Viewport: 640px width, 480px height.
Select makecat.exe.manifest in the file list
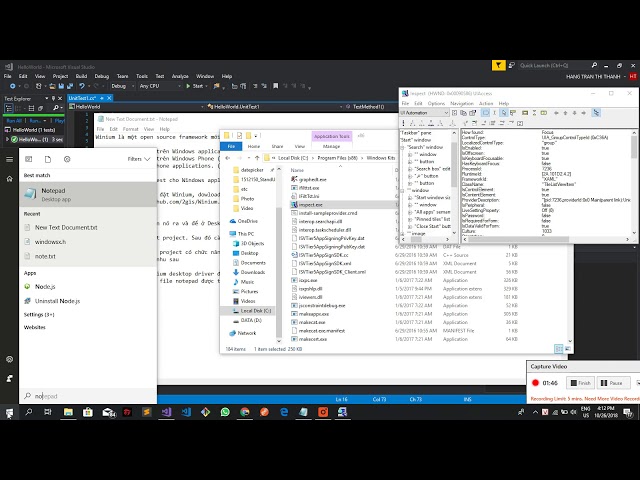click(322, 331)
